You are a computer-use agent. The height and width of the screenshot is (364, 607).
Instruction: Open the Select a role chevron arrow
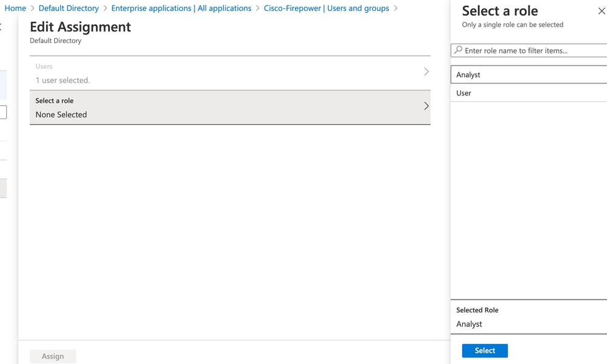[426, 106]
